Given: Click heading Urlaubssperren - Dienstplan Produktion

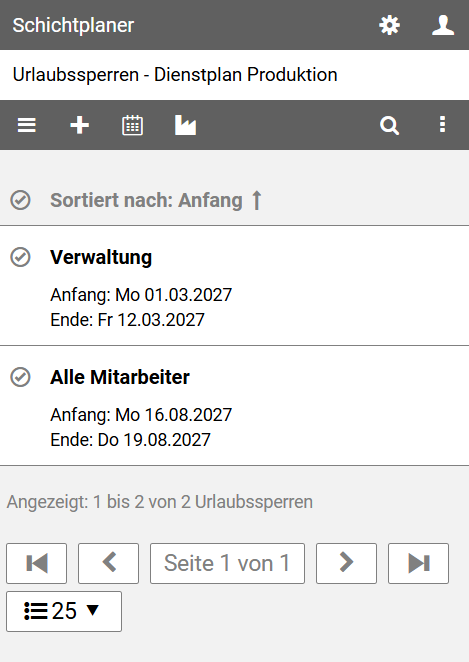Looking at the screenshot, I should point(175,75).
